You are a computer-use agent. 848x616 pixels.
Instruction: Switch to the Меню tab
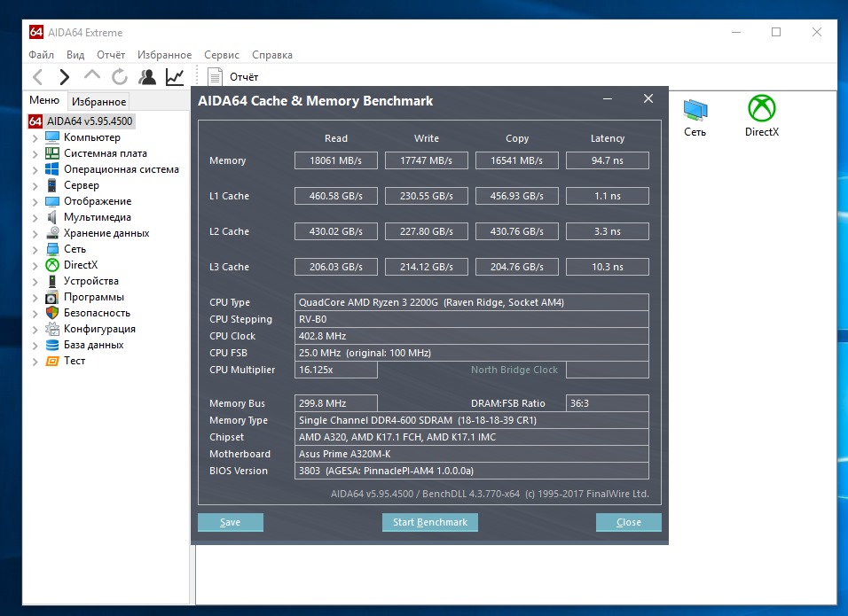tap(44, 100)
